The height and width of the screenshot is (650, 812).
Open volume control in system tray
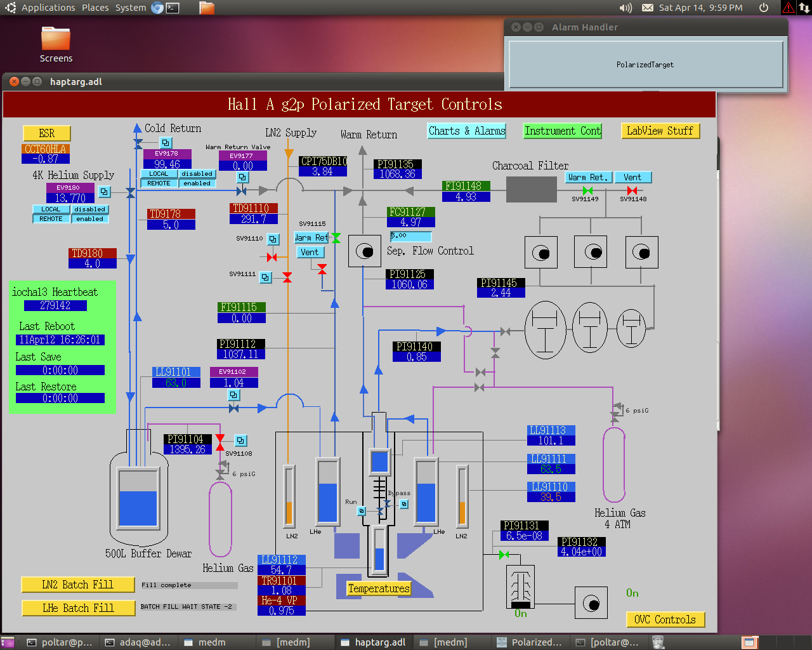click(625, 8)
